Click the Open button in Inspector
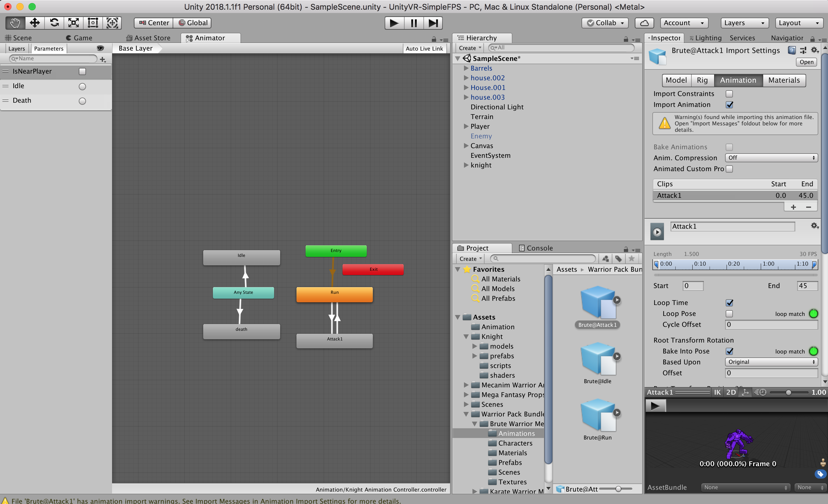Viewport: 828px width, 504px height. point(806,62)
